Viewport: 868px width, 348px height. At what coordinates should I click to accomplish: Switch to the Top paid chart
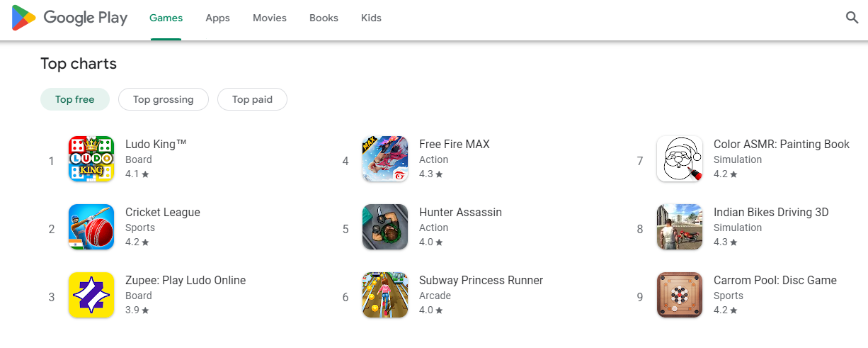tap(252, 100)
